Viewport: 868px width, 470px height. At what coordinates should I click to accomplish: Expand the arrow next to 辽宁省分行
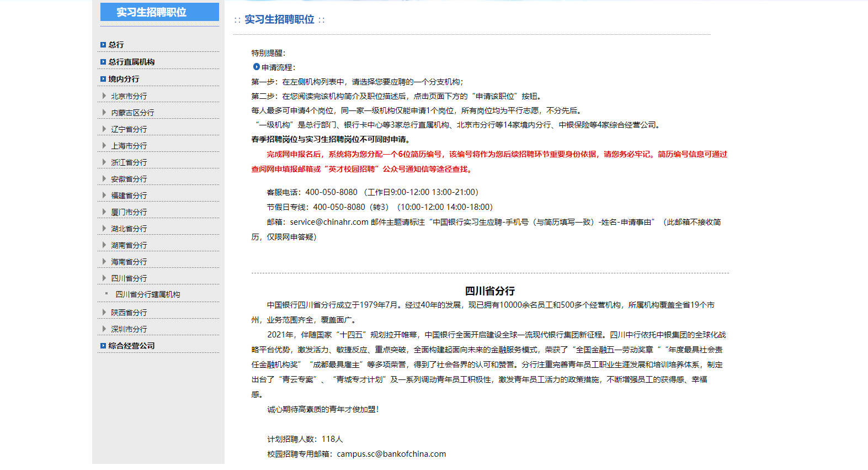point(104,129)
